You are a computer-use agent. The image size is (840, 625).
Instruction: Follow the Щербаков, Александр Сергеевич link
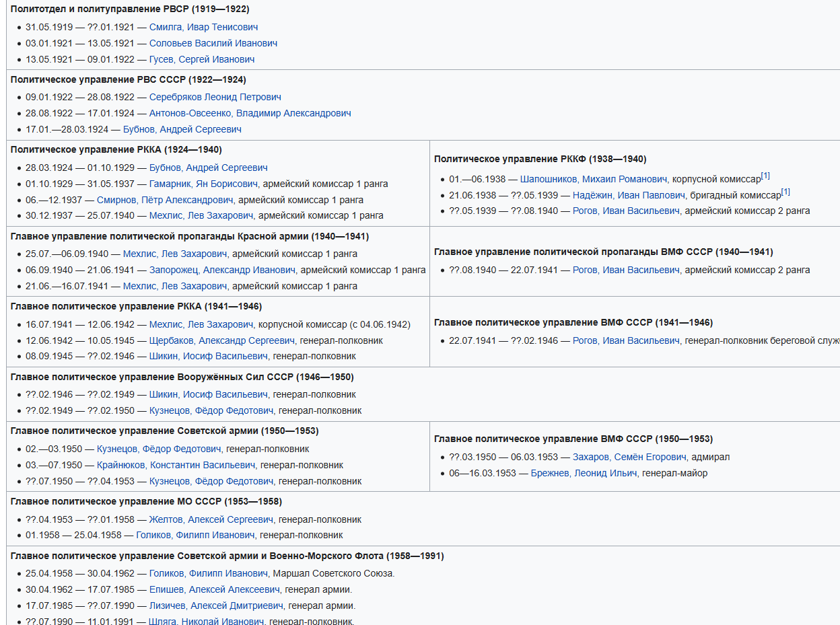pyautogui.click(x=221, y=340)
